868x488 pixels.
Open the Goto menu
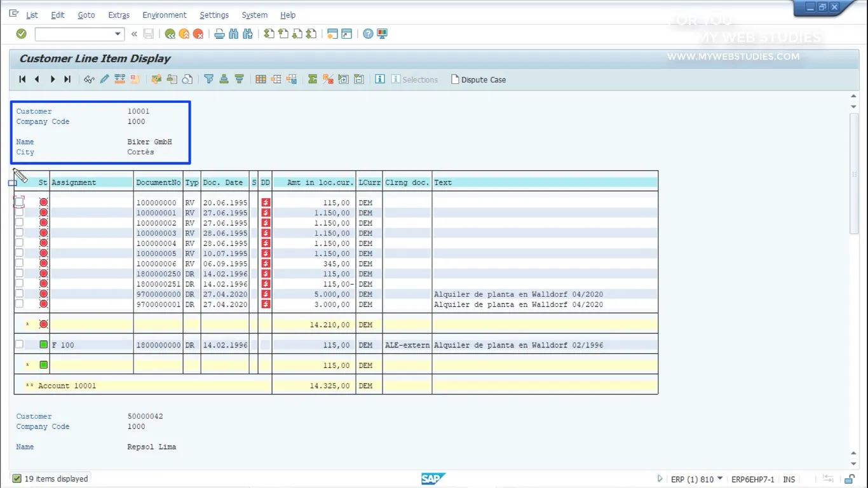[86, 15]
